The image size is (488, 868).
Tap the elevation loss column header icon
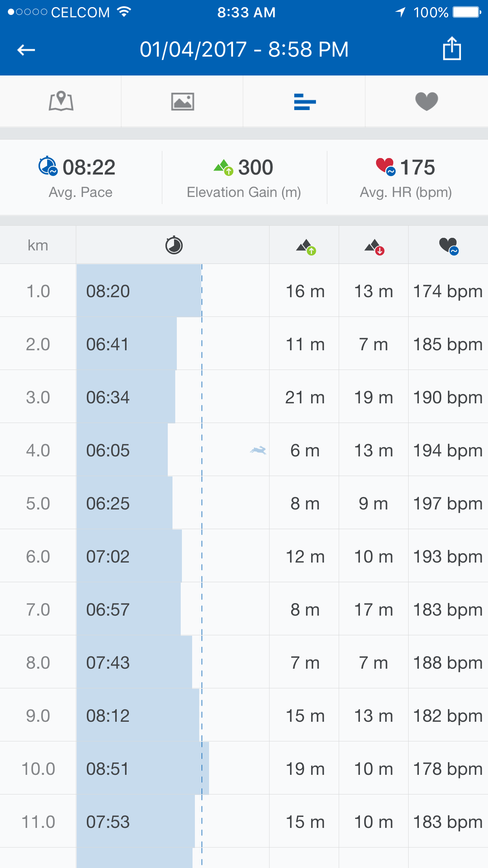[374, 246]
